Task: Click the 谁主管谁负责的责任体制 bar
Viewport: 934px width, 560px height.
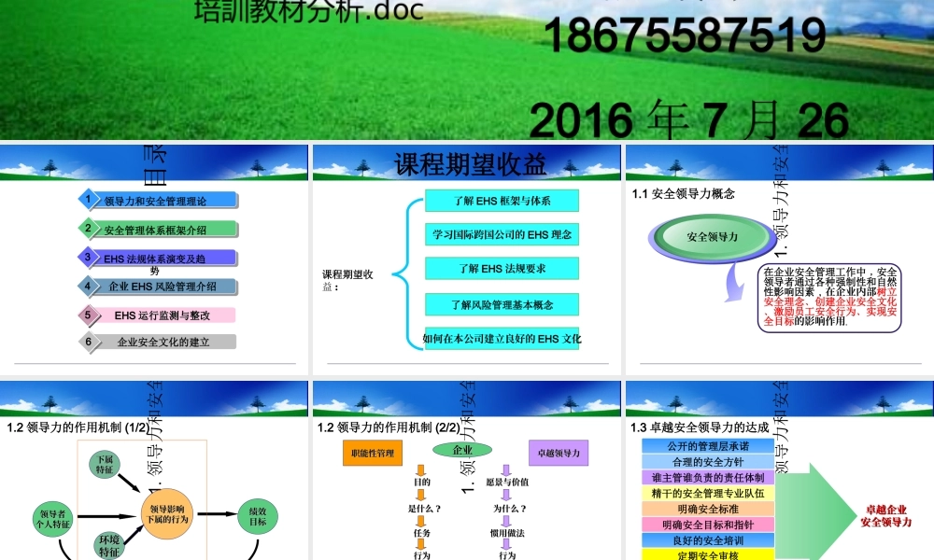Action: 708,477
